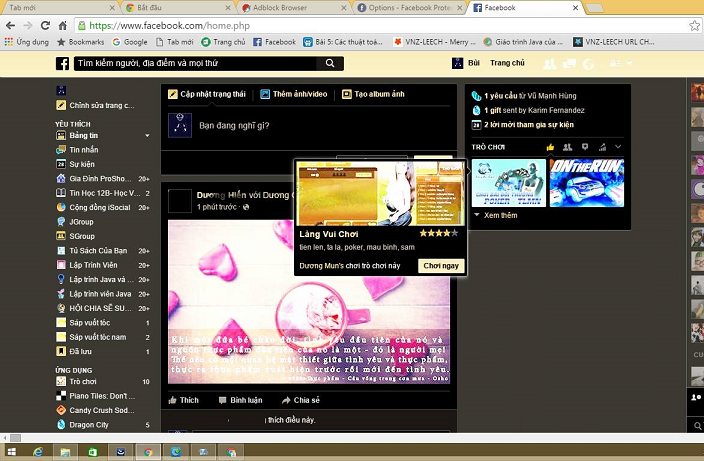
Task: Open Bùi profile link in header
Action: pyautogui.click(x=466, y=63)
